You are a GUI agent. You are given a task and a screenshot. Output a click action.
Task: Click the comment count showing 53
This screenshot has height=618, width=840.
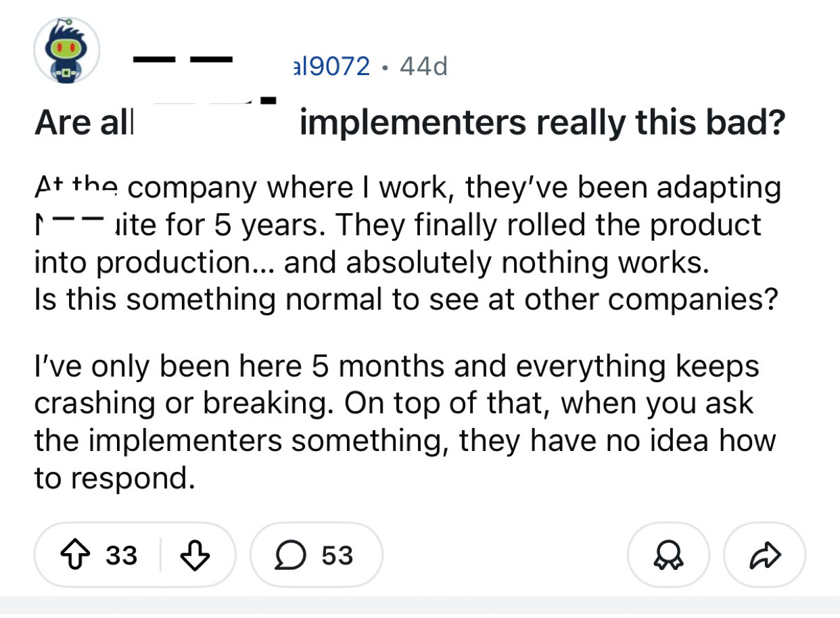tap(335, 554)
